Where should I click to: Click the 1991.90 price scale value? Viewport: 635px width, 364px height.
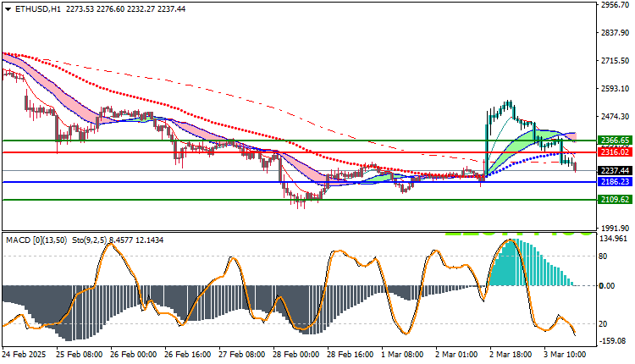616,228
